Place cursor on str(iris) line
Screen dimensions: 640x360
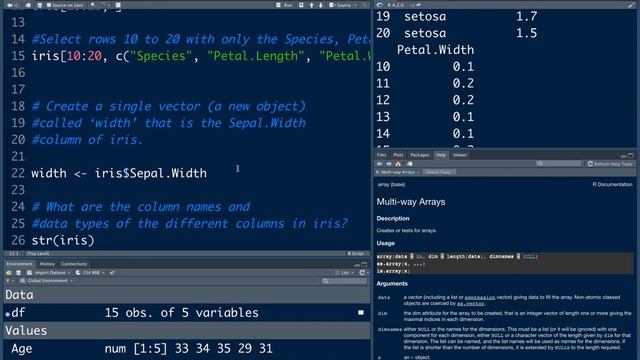(63, 240)
